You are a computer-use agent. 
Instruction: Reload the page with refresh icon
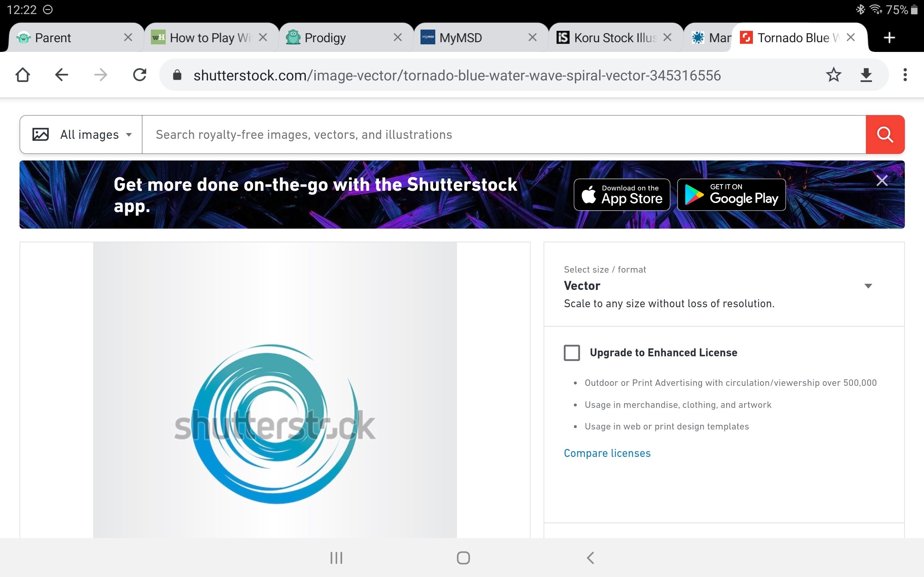[x=139, y=75]
